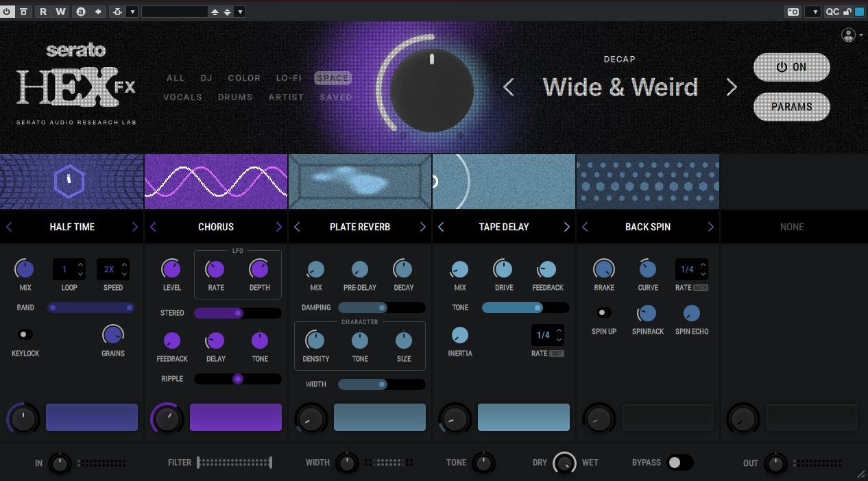868x481 pixels.
Task: Expand the user account dropdown arrow
Action: point(861,35)
